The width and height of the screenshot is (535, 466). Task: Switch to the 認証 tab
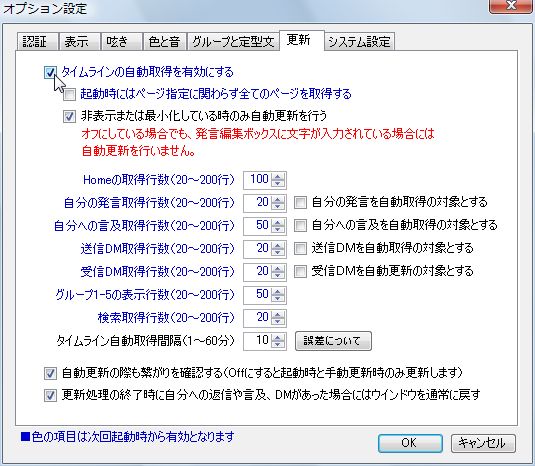[x=38, y=42]
